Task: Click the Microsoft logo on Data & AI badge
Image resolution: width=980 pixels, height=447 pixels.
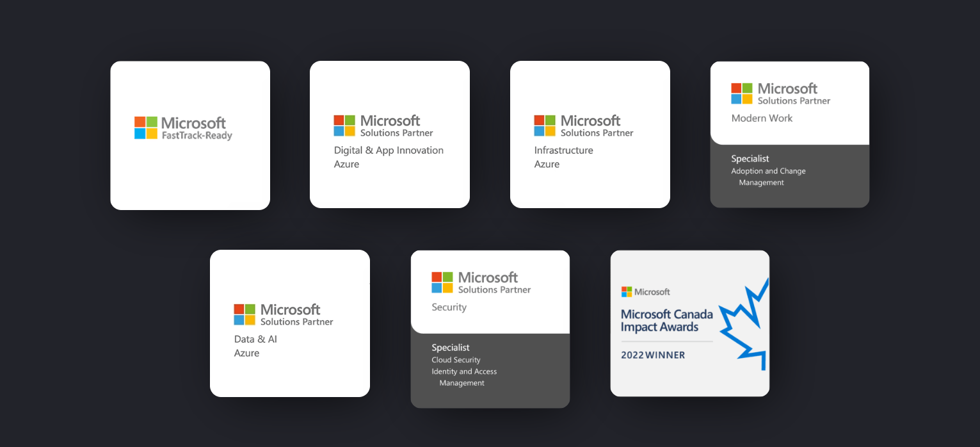Action: [245, 314]
